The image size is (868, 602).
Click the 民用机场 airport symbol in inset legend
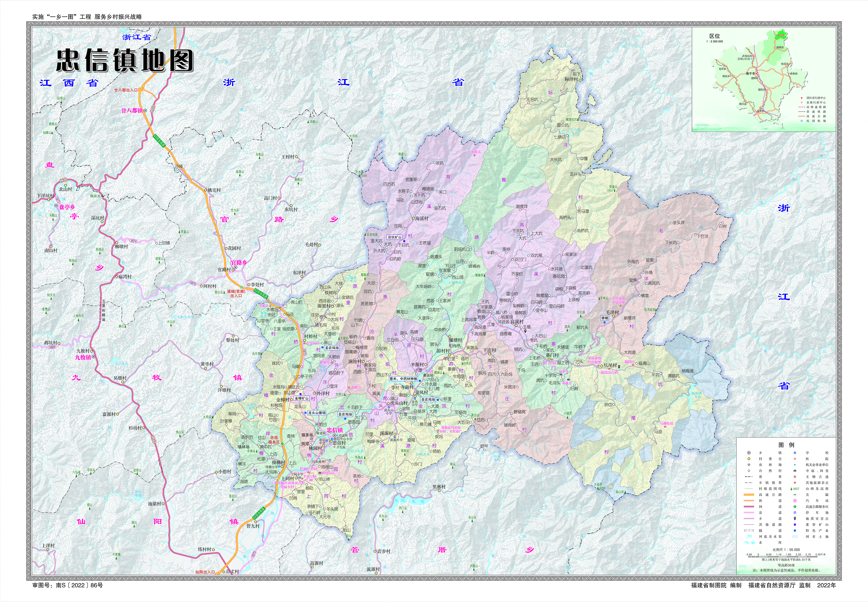[x=802, y=121]
